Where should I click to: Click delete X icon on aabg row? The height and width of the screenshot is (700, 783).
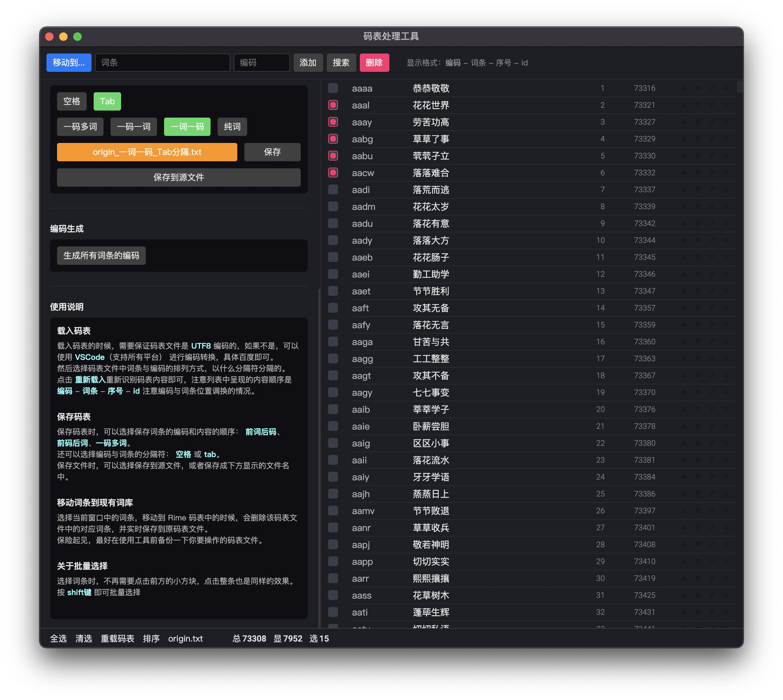tap(726, 139)
